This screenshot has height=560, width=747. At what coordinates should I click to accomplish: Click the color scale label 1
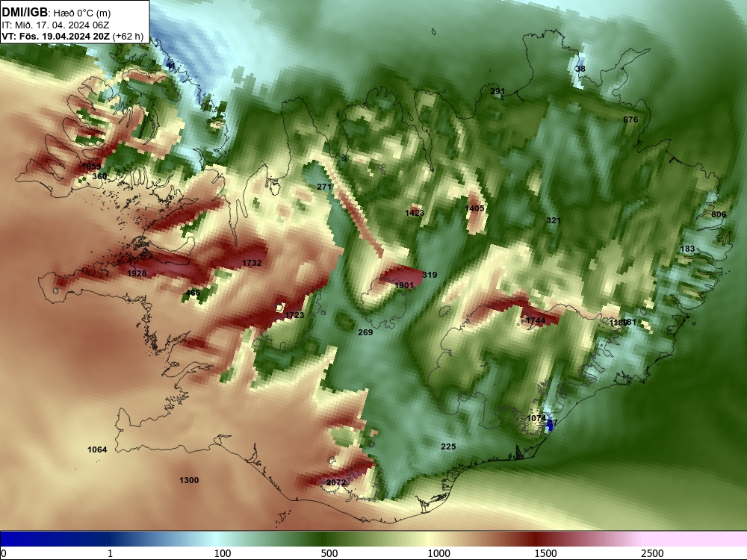pos(110,553)
